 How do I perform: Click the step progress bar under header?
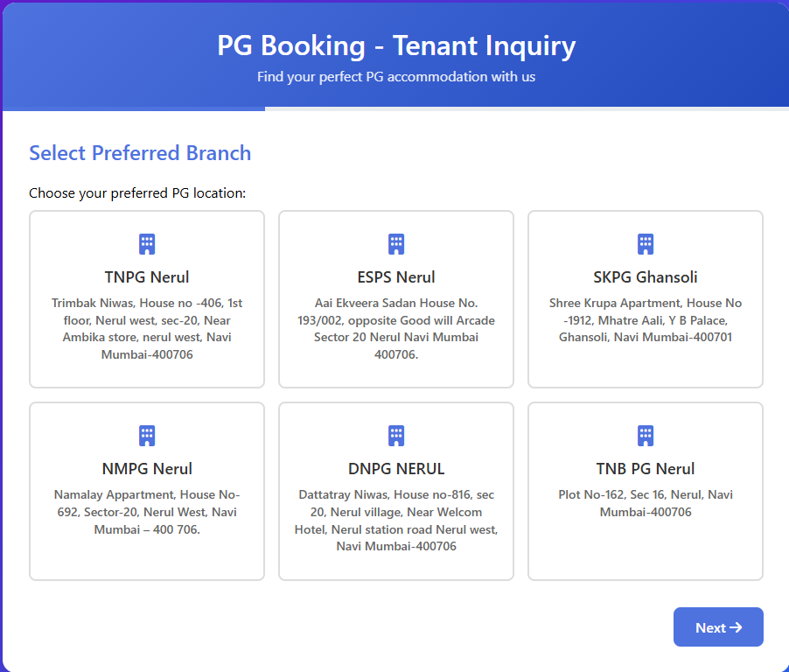[x=395, y=109]
